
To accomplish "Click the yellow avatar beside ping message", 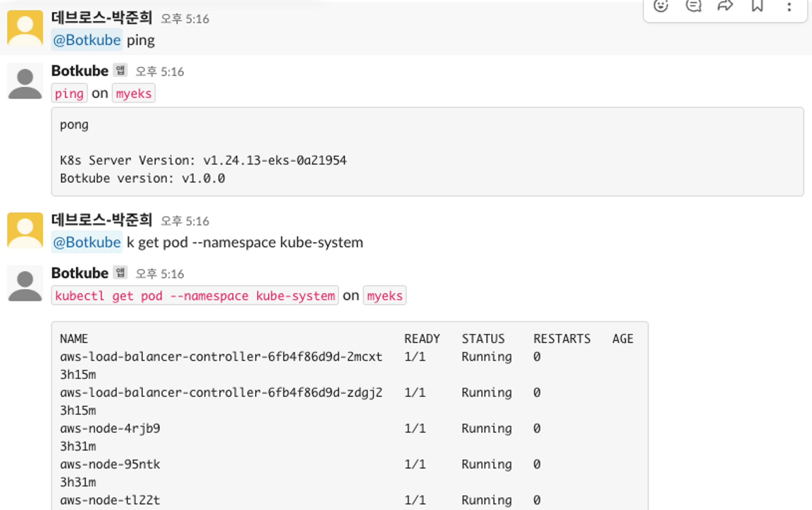I will (25, 28).
